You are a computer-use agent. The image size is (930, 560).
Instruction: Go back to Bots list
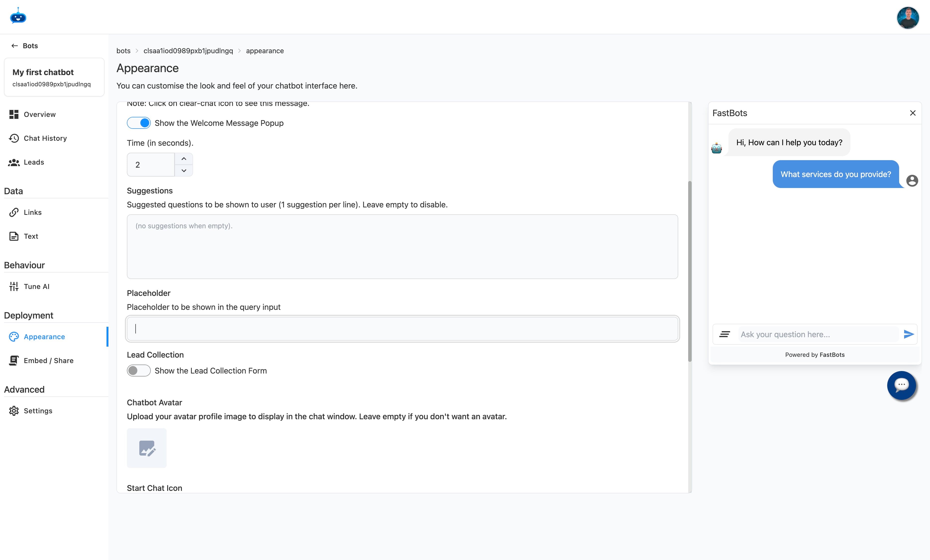(25, 46)
